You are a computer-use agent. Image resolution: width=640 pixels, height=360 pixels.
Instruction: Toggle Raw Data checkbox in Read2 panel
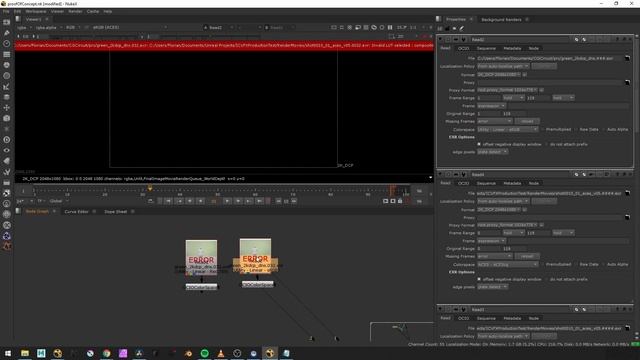click(576, 129)
